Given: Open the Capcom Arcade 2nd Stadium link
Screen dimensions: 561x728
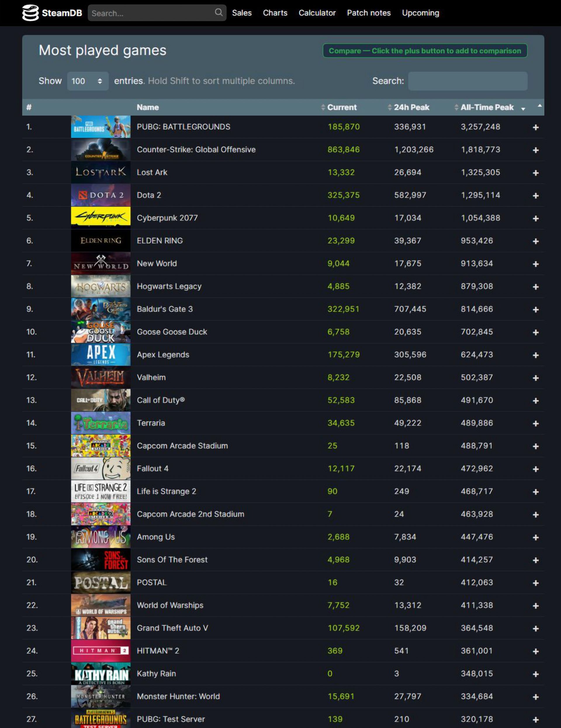Looking at the screenshot, I should (x=190, y=514).
